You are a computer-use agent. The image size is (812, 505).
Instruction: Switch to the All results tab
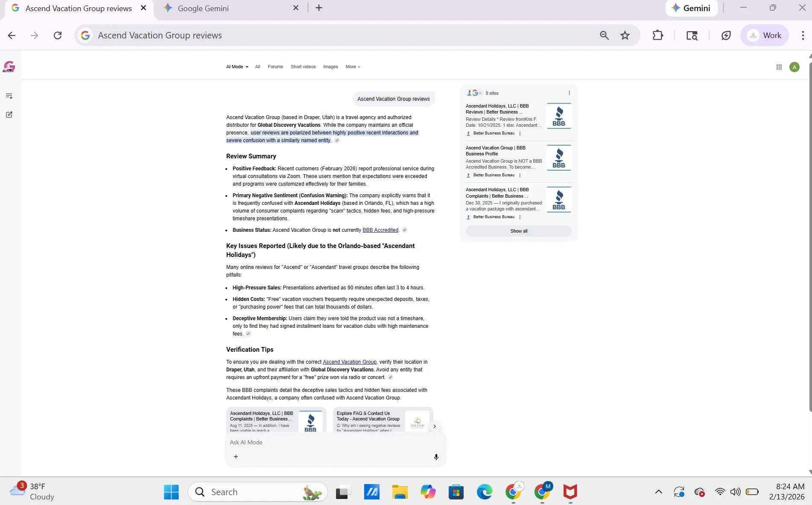click(257, 67)
